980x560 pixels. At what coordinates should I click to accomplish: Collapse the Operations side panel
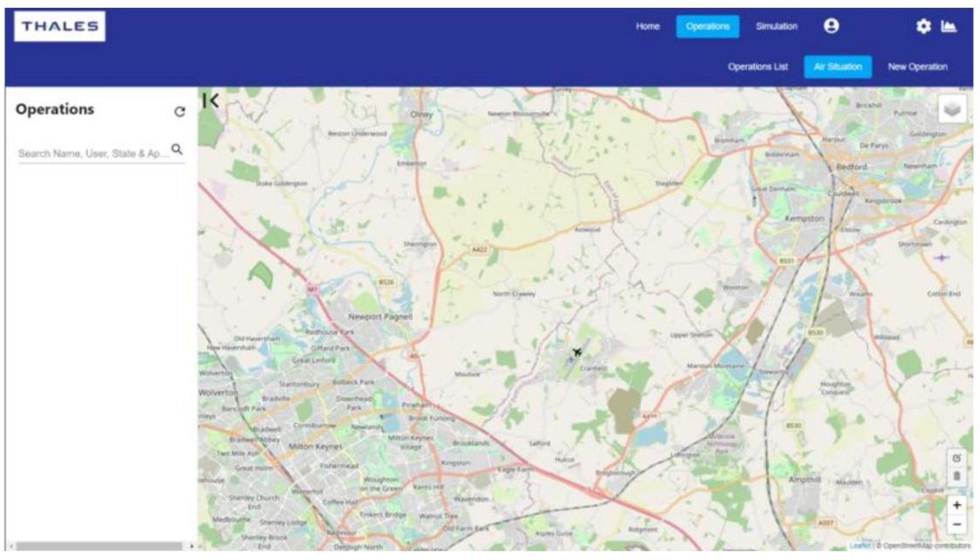(x=211, y=101)
